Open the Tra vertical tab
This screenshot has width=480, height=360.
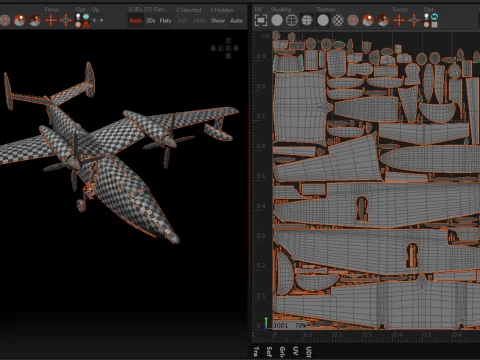(256, 351)
